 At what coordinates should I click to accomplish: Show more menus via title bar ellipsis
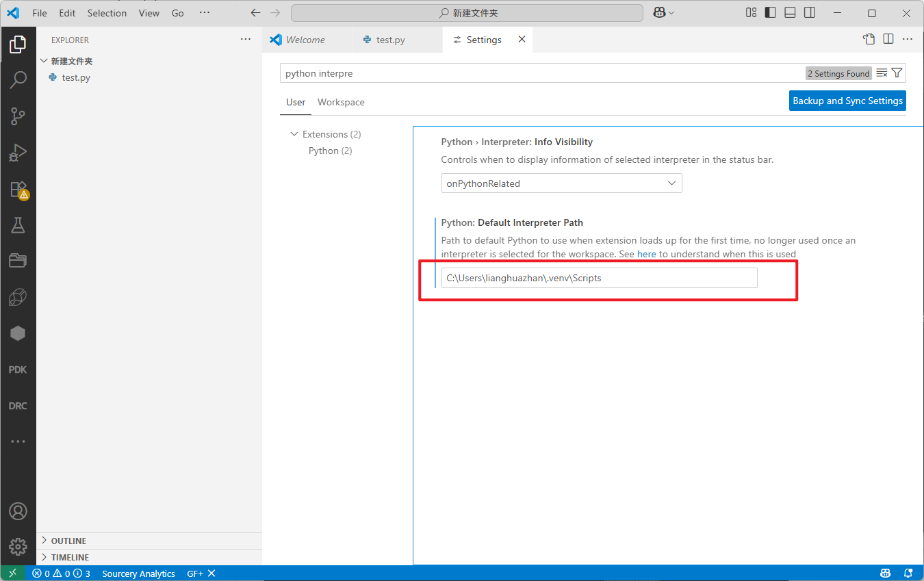(204, 13)
